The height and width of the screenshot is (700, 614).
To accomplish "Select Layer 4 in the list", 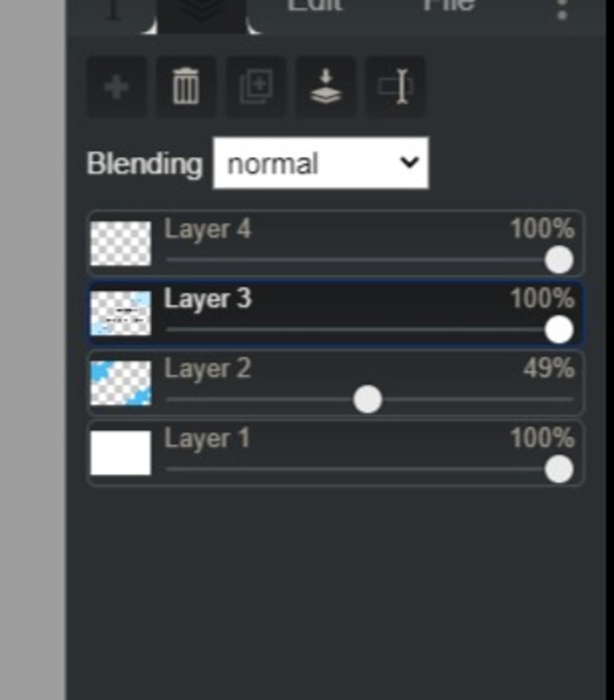I will 336,244.
